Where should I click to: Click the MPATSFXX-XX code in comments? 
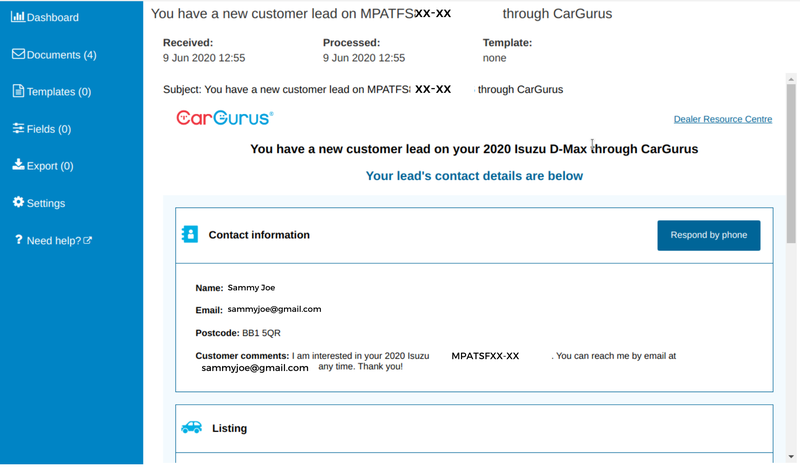pos(485,356)
